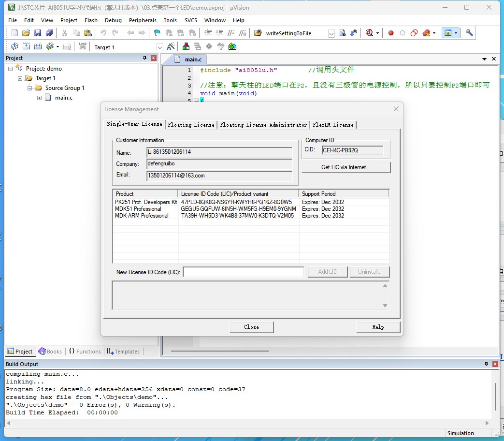
Task: Start the debug session magnifier icon
Action: click(369, 33)
